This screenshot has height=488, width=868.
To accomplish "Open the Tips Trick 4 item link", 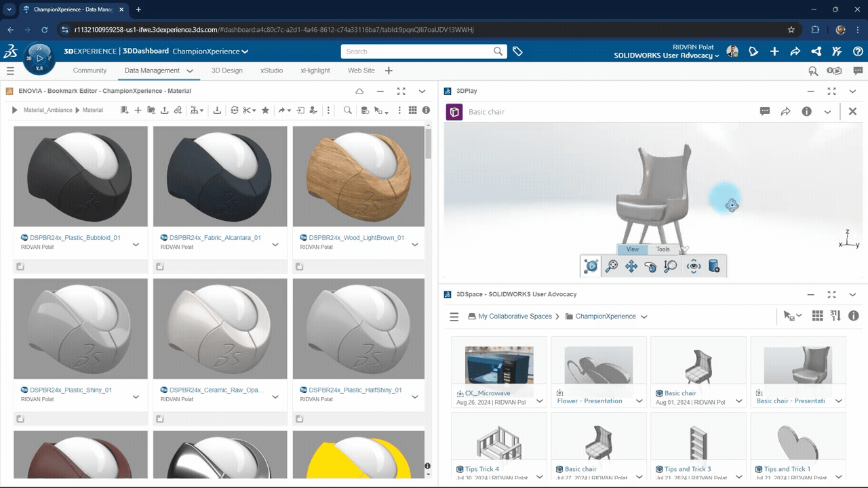I will (x=482, y=469).
